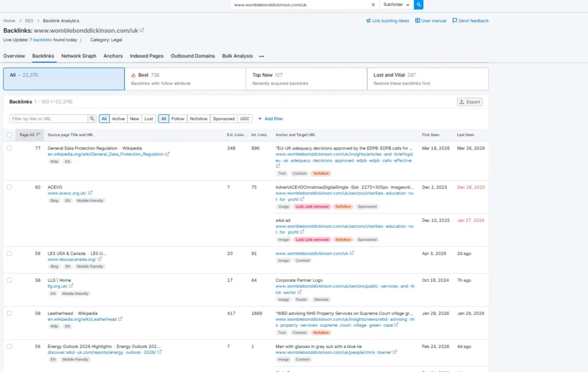Go to Home breadcrumb
588x372 pixels.
point(9,21)
